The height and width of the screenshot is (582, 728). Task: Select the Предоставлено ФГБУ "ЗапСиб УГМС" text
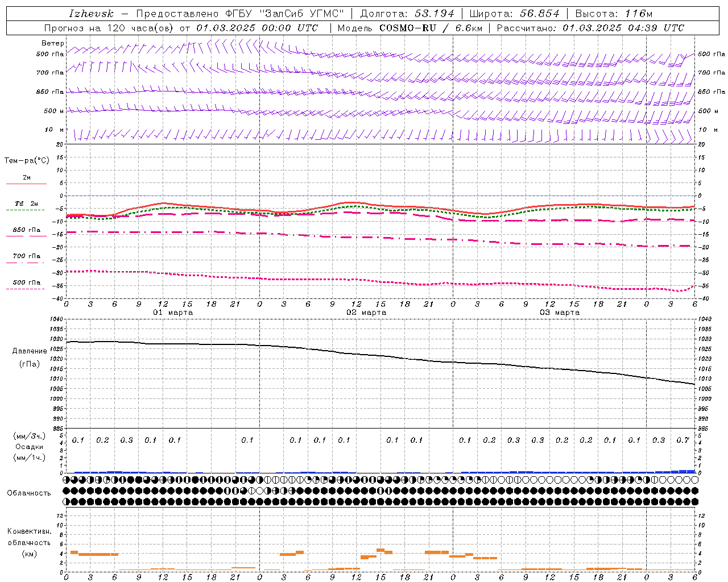pos(241,14)
